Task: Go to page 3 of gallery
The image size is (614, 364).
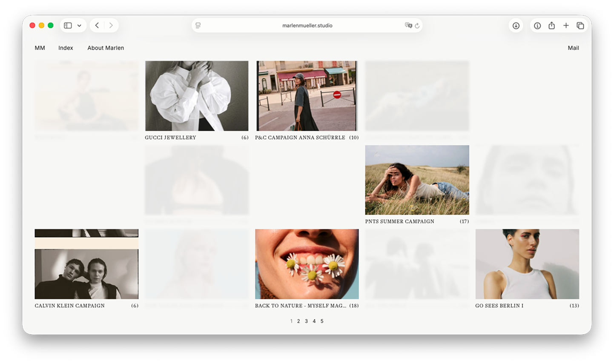Action: [x=306, y=321]
